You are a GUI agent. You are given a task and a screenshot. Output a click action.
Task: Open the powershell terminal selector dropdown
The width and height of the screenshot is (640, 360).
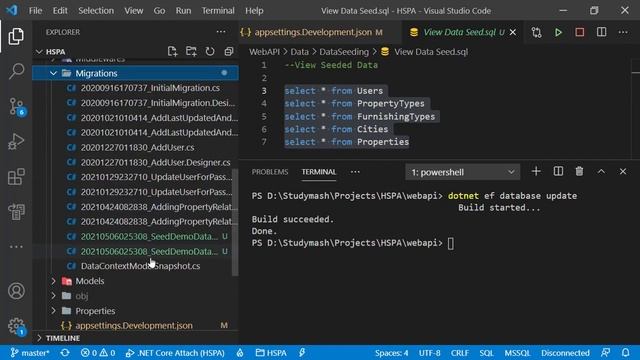[x=462, y=172]
